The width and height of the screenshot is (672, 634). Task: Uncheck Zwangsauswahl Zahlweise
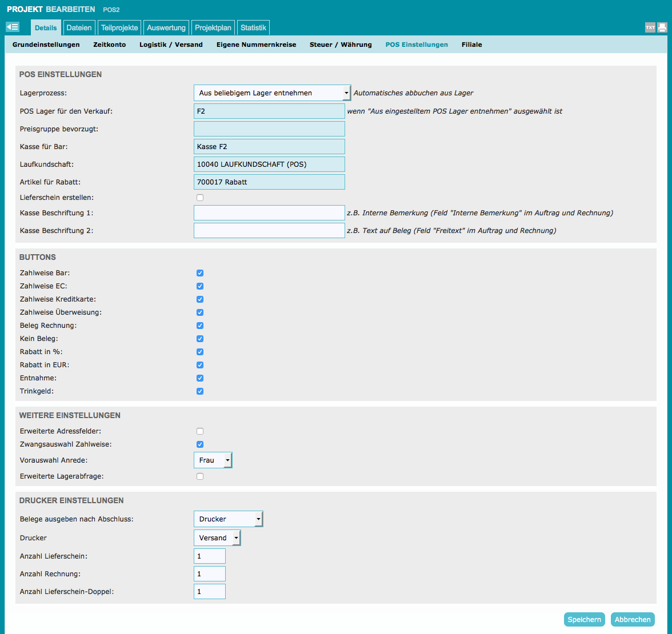coord(200,444)
